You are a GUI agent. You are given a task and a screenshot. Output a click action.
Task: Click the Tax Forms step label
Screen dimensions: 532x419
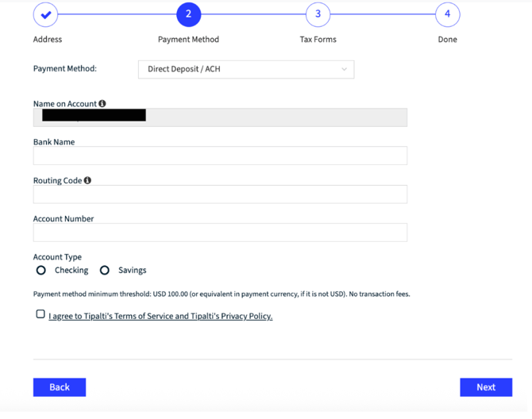point(318,40)
